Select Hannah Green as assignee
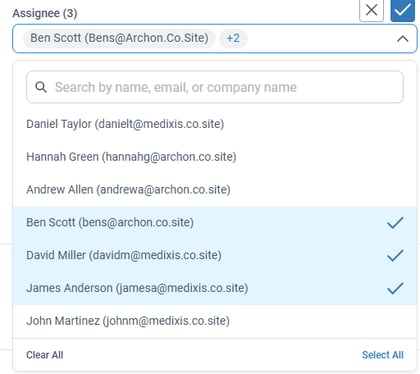This screenshot has width=420, height=374. point(215,157)
